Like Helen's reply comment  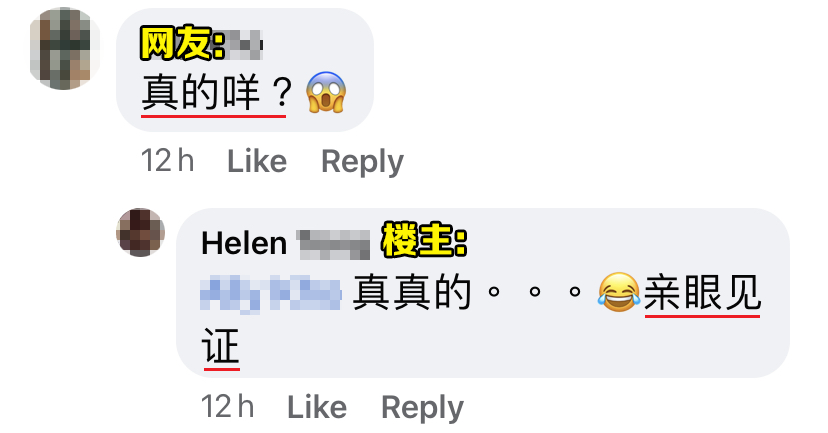[317, 407]
